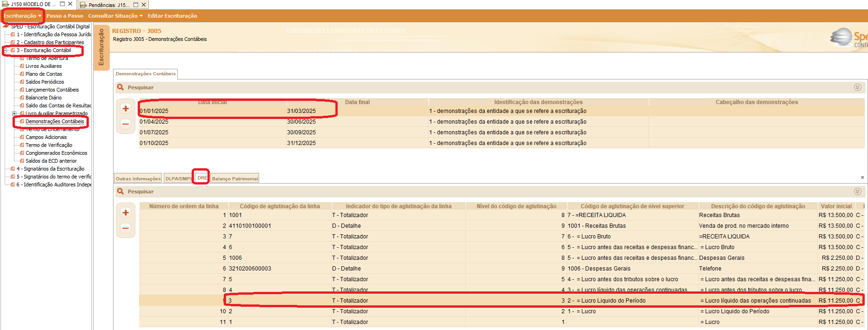
Task: Click the magnifier icon in the upper Pesquisar bar
Action: pos(120,87)
